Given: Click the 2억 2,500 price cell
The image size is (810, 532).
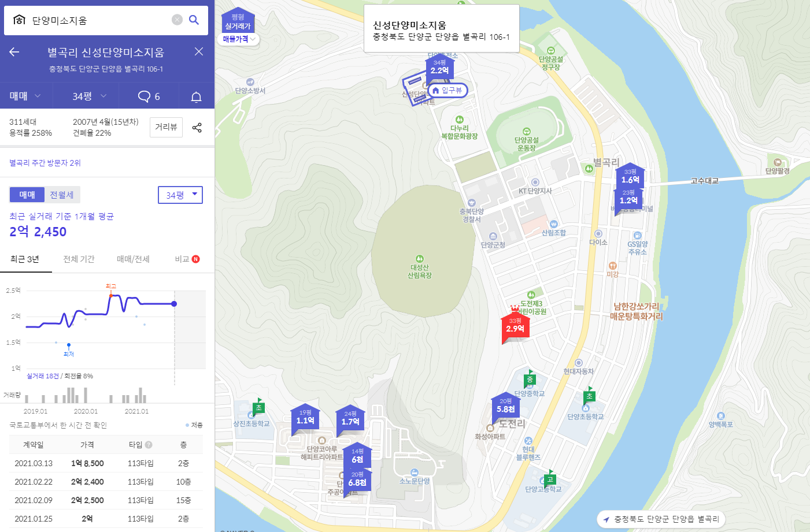Looking at the screenshot, I should 87,500.
